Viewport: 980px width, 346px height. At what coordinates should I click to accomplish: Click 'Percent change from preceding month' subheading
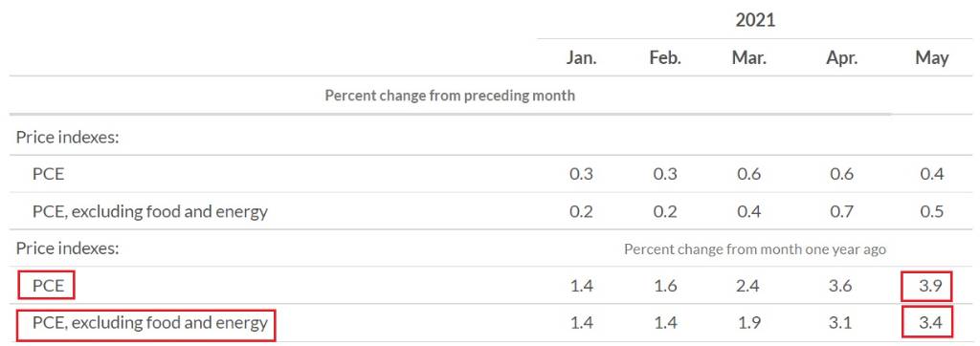[x=450, y=97]
